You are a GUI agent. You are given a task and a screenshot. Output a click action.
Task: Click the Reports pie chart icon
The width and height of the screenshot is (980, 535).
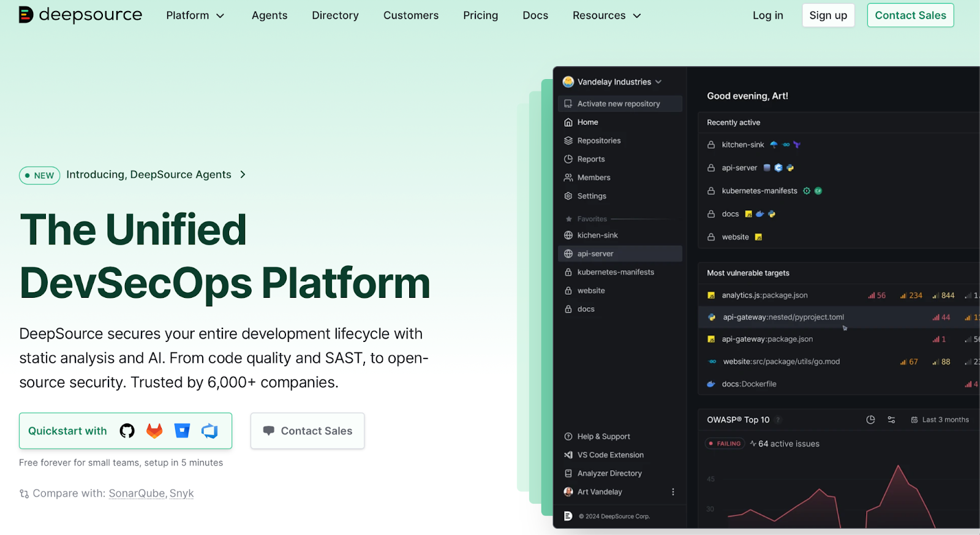[x=568, y=159]
